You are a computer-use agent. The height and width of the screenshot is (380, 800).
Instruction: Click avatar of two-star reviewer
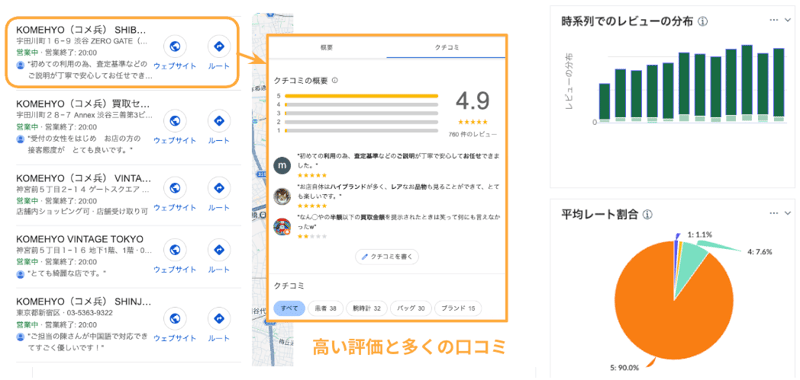[282, 226]
